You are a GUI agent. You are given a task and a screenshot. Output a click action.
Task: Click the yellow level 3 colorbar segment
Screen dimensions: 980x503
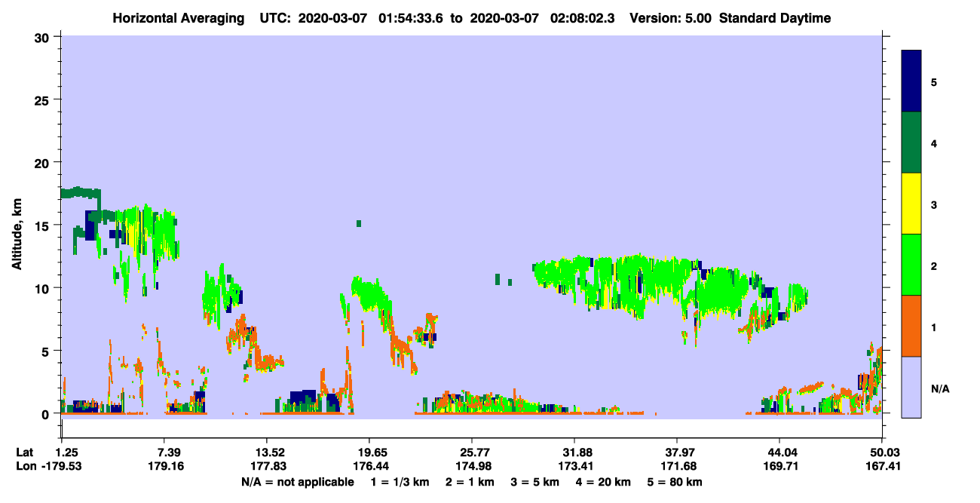coord(911,204)
